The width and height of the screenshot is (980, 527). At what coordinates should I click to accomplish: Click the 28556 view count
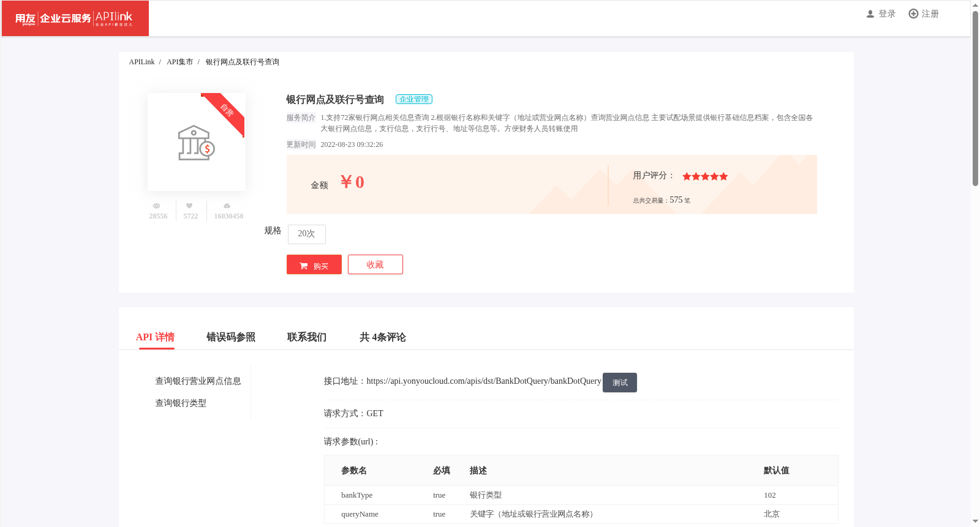coord(158,217)
